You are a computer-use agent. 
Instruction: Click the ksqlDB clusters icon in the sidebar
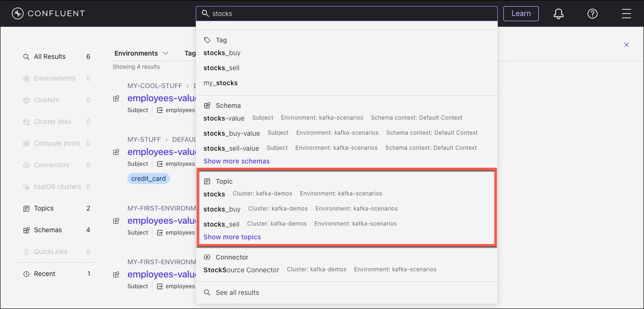26,187
